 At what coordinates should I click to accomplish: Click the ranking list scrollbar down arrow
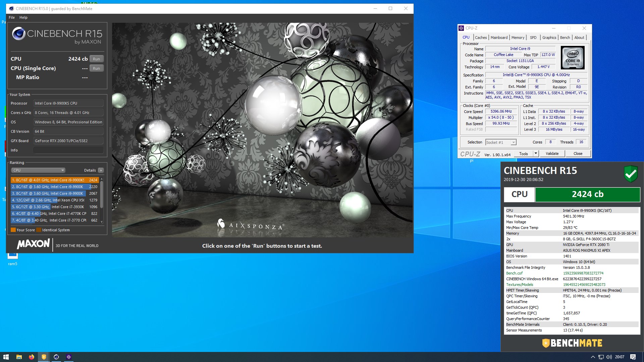click(x=102, y=222)
